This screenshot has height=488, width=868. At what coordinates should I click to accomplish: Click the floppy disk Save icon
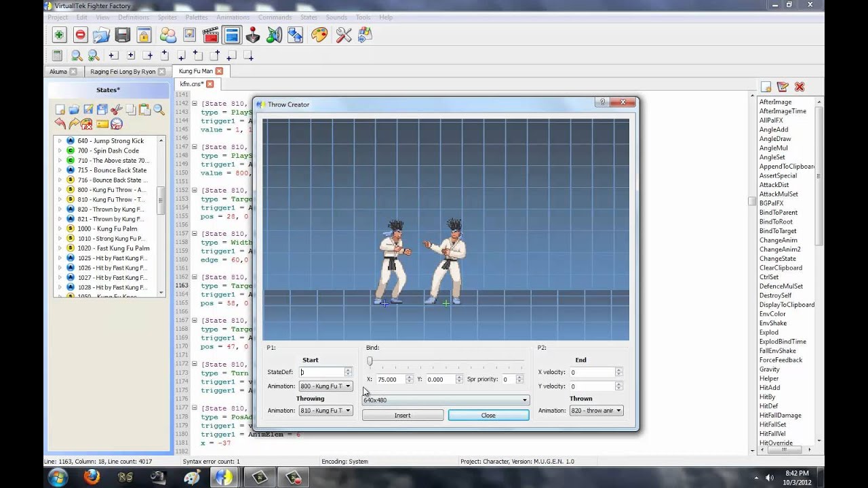[x=123, y=35]
